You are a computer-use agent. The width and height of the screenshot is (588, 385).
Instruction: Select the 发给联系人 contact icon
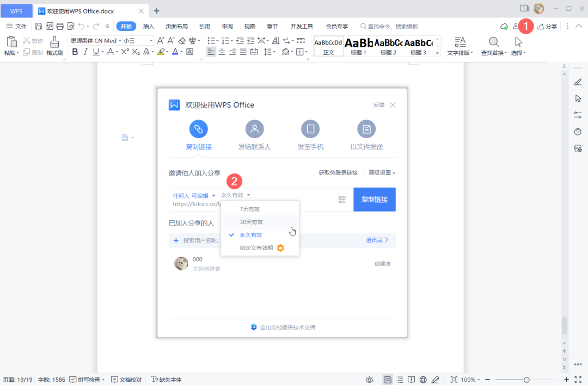pos(255,129)
